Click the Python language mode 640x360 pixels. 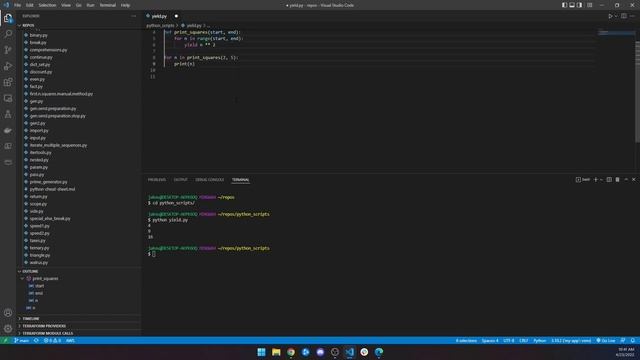click(540, 340)
